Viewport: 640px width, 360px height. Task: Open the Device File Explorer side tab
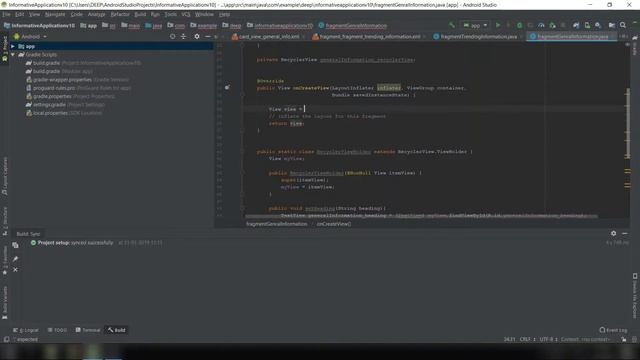coord(635,296)
